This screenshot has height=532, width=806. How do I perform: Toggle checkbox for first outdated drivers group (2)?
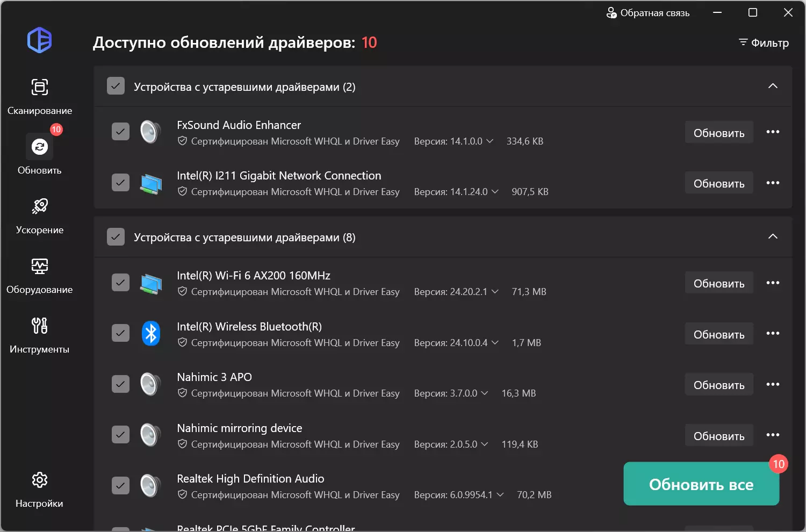pyautogui.click(x=116, y=86)
